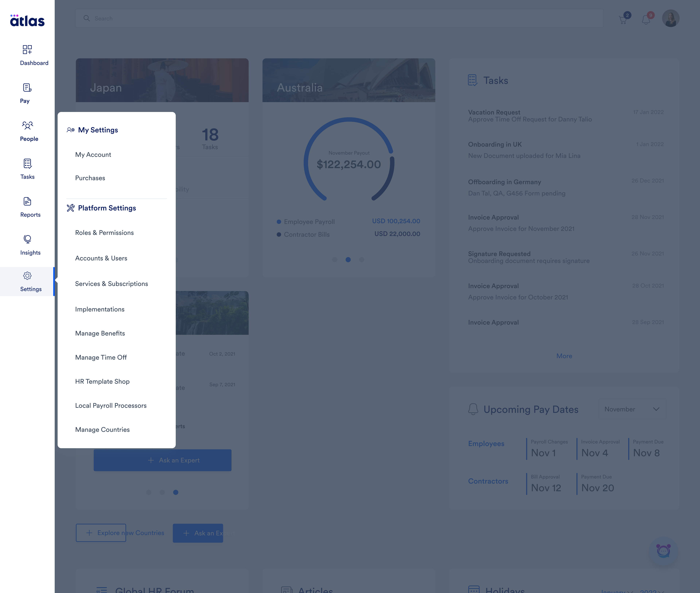Expand the January holidays month dropdown
700x593 pixels.
point(617,591)
